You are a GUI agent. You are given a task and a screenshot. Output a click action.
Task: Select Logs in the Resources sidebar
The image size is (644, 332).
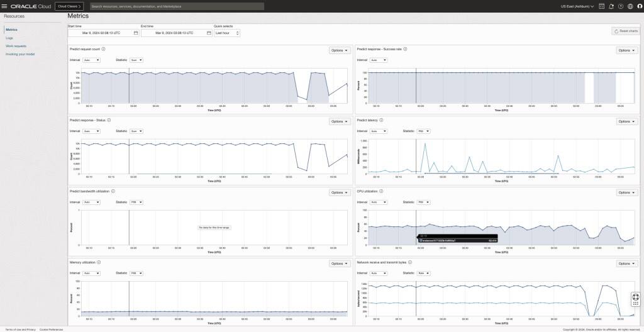[x=9, y=38]
